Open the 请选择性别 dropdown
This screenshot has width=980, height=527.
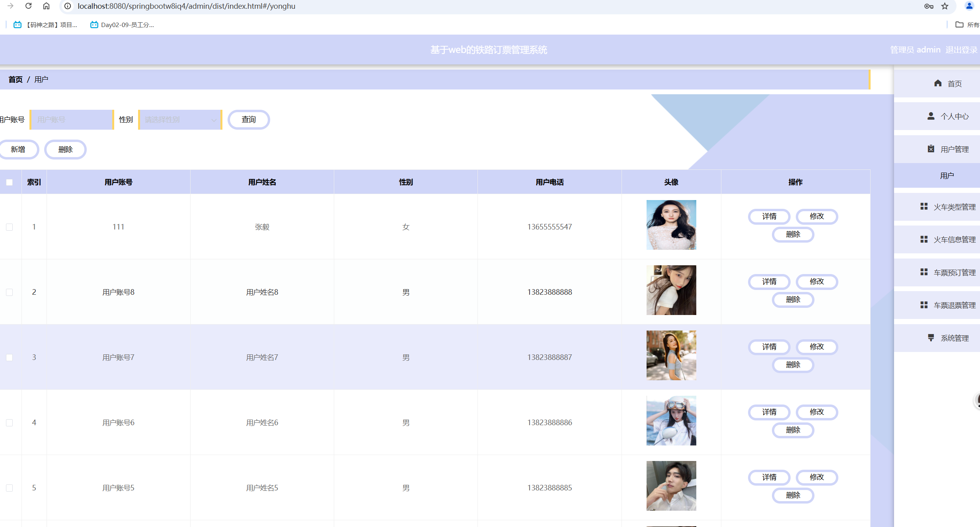point(180,120)
